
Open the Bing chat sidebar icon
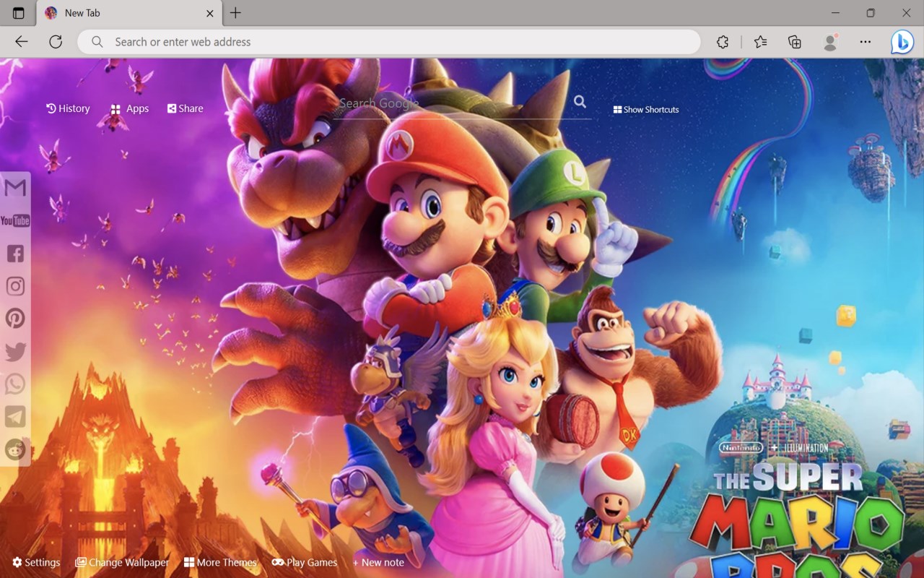(902, 42)
